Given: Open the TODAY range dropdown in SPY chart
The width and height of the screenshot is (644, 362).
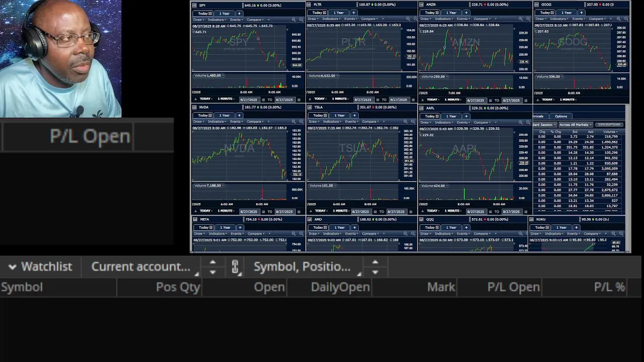Looking at the screenshot, I should coord(207,99).
